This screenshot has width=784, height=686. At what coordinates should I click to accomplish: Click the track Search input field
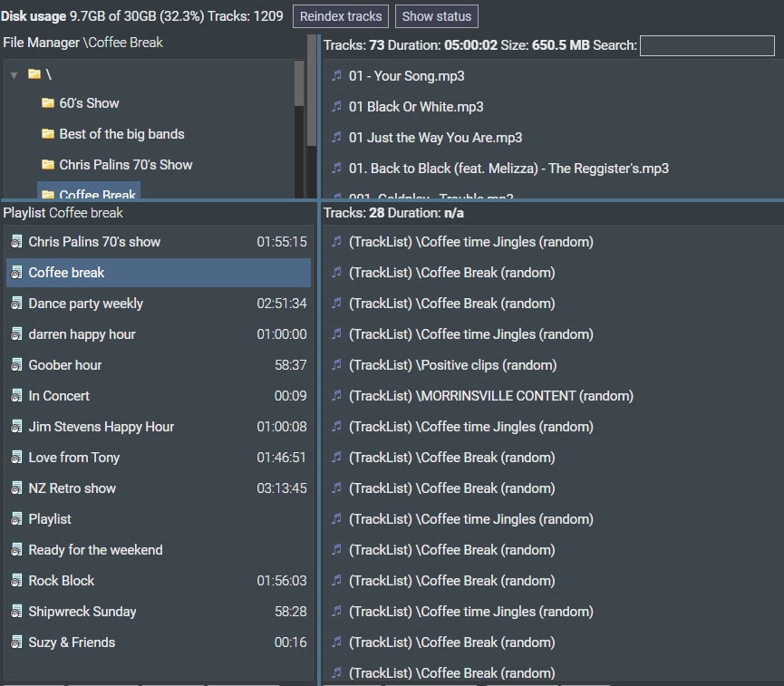point(706,46)
